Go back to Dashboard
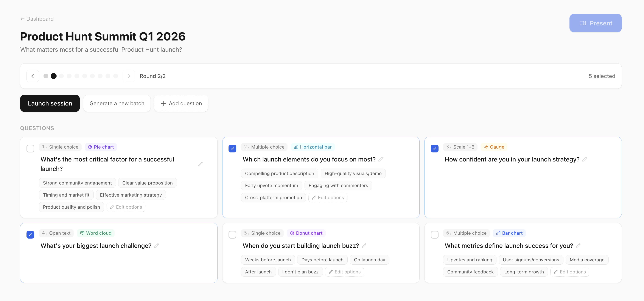 click(37, 19)
